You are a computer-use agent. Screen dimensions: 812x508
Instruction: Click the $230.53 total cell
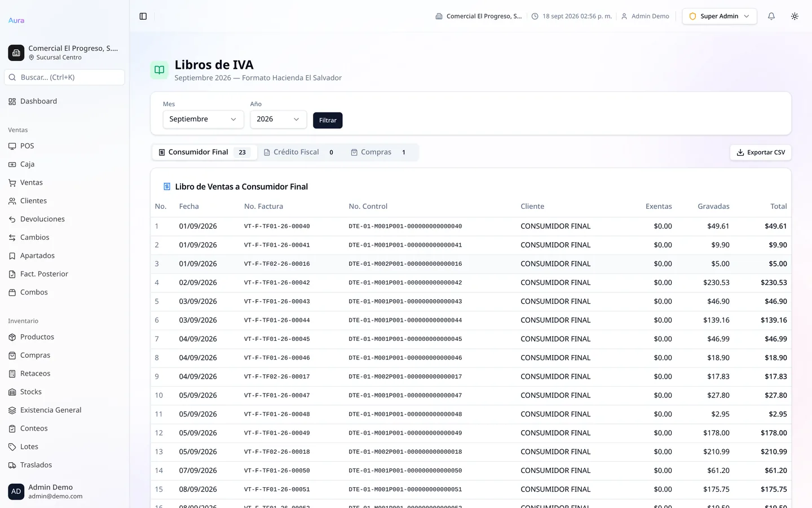pos(774,283)
